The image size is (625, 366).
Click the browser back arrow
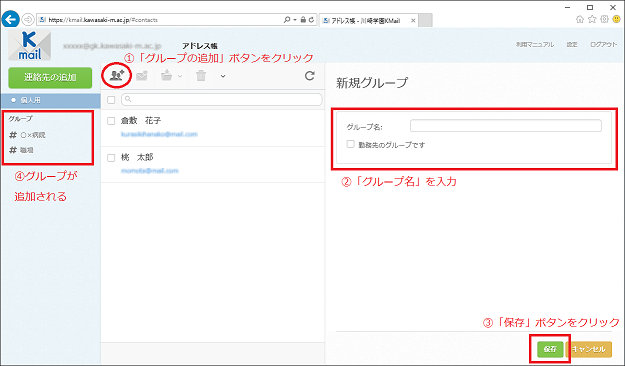[x=10, y=19]
